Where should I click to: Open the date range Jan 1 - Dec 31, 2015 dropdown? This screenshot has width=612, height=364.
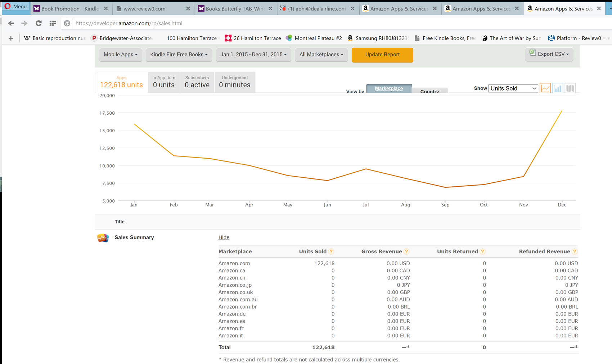coord(253,55)
